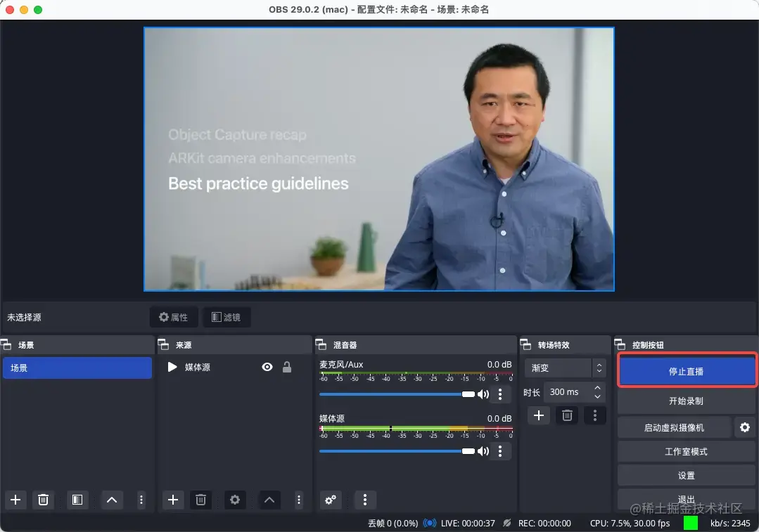Add a new transition with the plus icon
The width and height of the screenshot is (759, 532).
539,415
